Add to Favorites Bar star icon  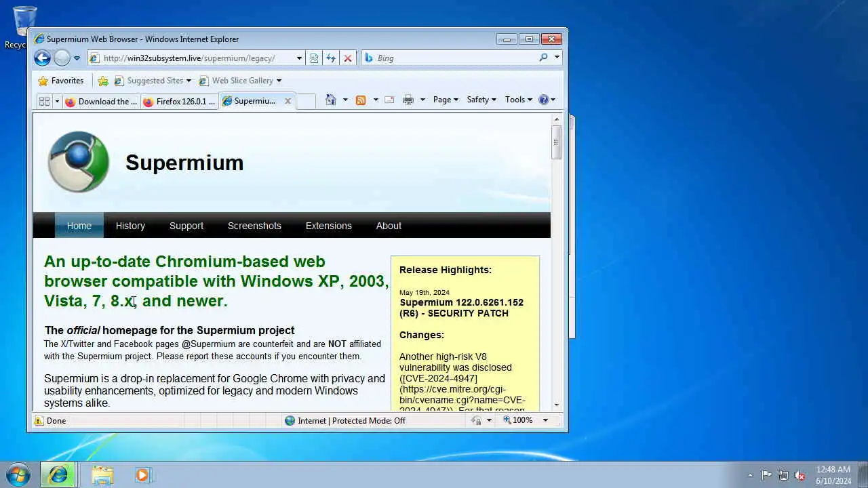pos(103,81)
